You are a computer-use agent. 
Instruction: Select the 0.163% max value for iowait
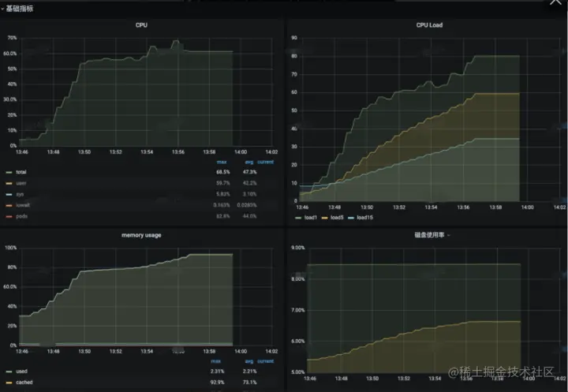click(222, 205)
